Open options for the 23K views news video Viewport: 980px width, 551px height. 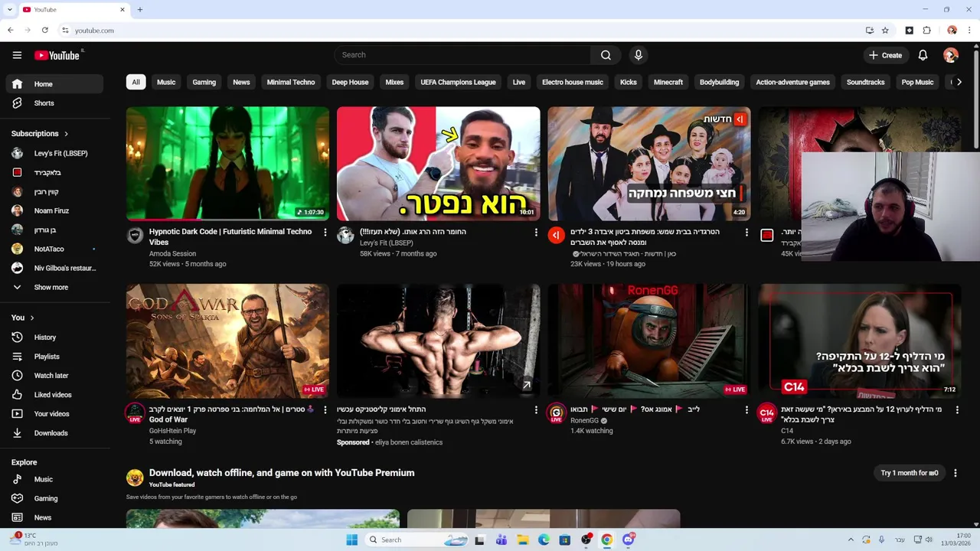tap(746, 232)
